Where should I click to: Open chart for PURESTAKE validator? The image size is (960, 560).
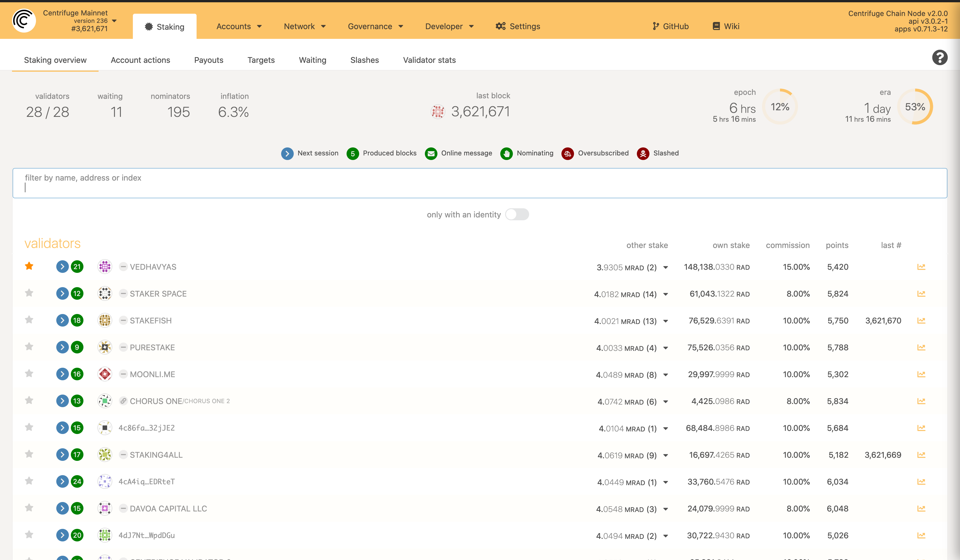[x=921, y=347]
